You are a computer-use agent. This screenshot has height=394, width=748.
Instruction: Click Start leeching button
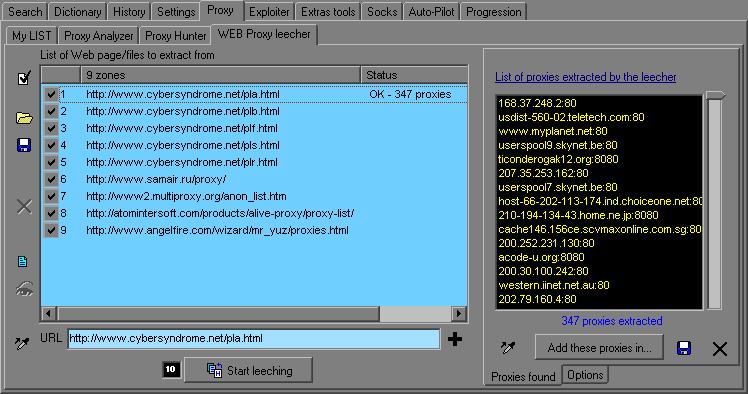tap(249, 370)
